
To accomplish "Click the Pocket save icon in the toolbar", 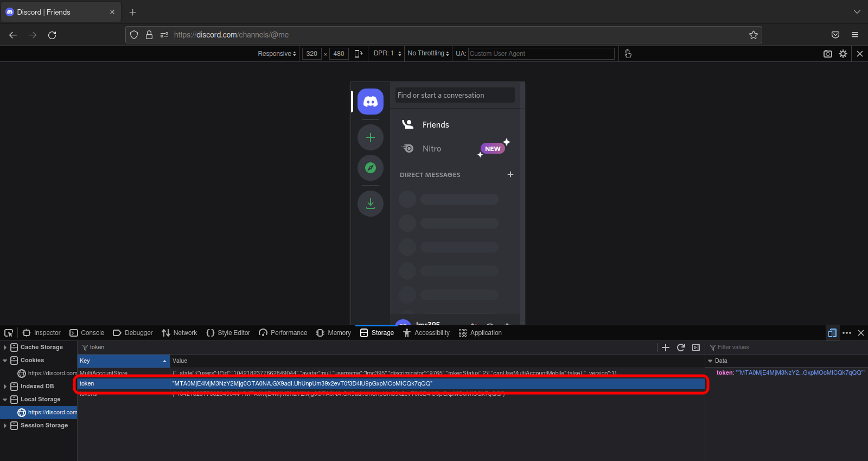I will [x=835, y=35].
